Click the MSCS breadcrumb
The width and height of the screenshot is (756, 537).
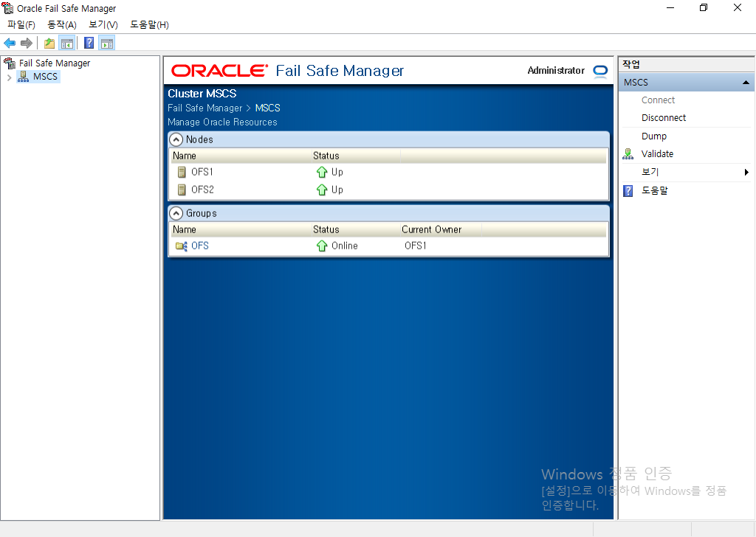tap(267, 108)
